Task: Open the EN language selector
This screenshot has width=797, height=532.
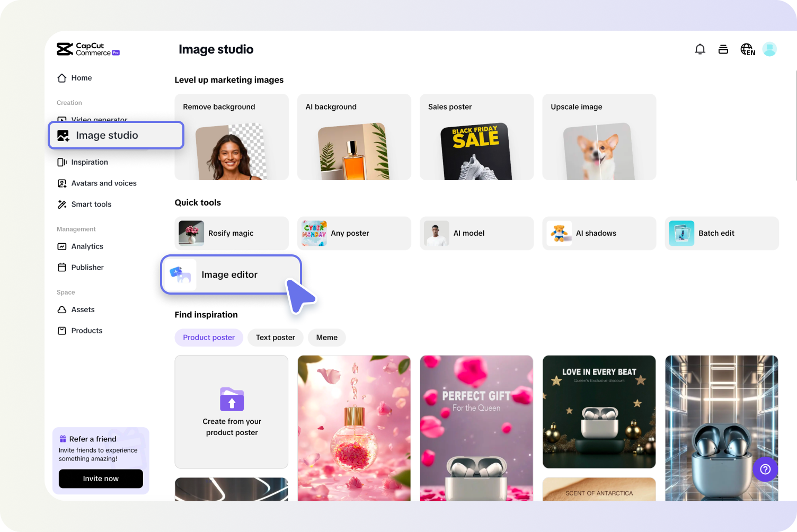Action: point(747,49)
